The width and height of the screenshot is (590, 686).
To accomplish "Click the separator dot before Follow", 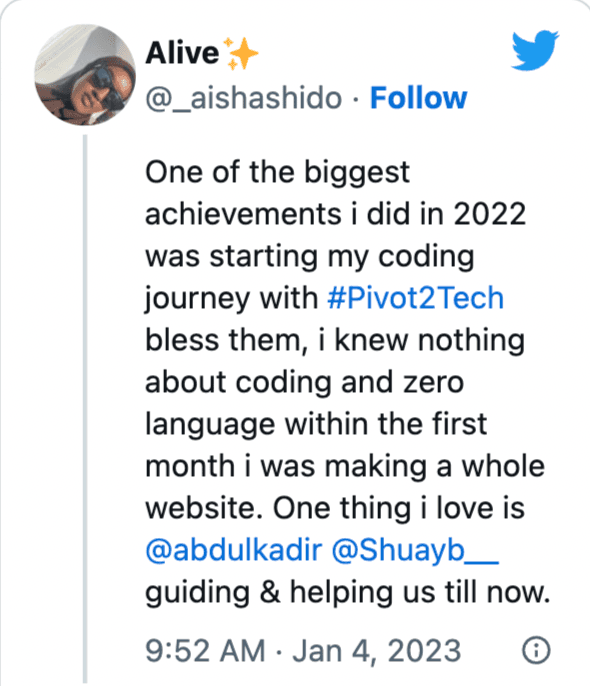I will coord(356,99).
